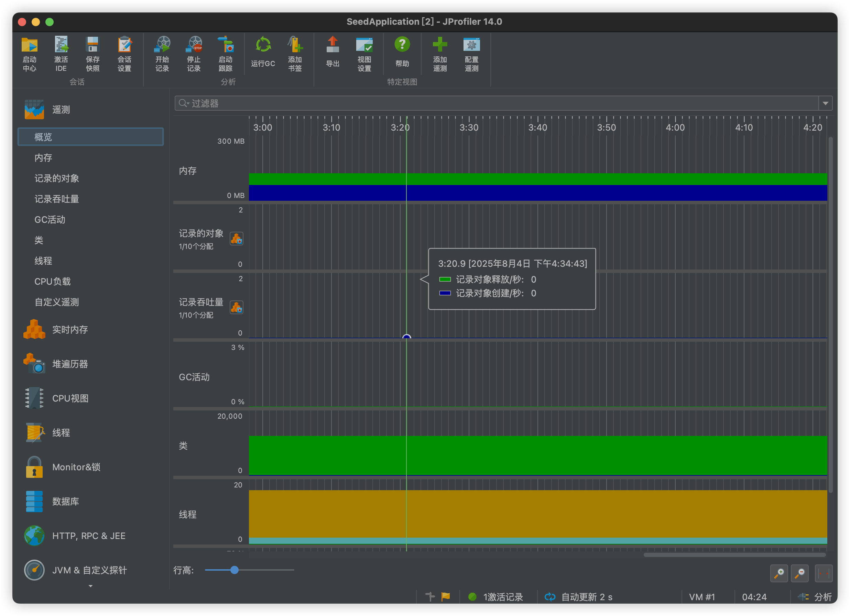The height and width of the screenshot is (616, 850).
Task: Click the 3:30 timeline marker
Action: [x=469, y=128]
